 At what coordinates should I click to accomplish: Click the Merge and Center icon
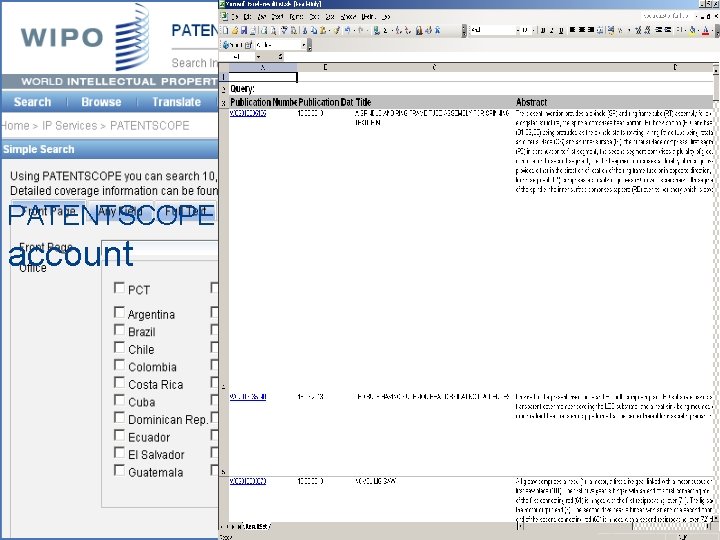600,30
